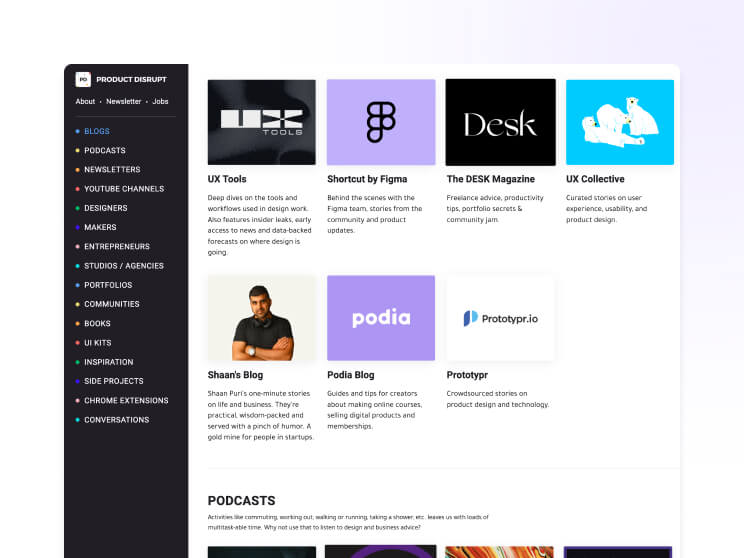The width and height of the screenshot is (744, 558).
Task: Select Studios / Agencies in sidebar
Action: [x=124, y=266]
